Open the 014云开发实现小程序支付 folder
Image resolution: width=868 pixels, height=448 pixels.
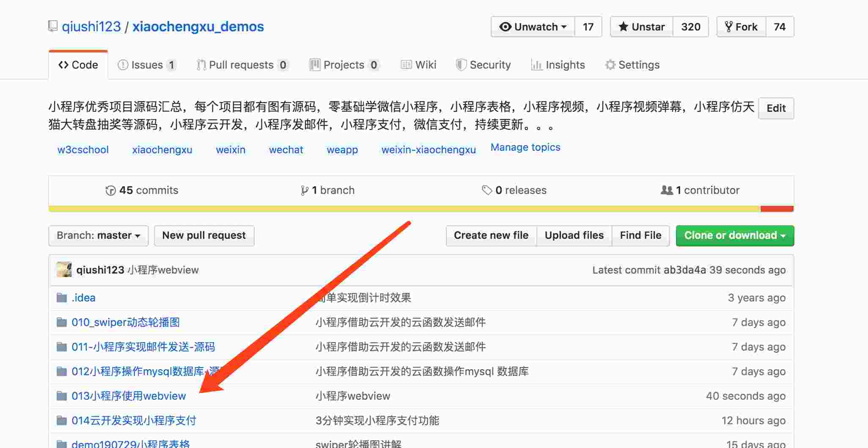coord(134,420)
